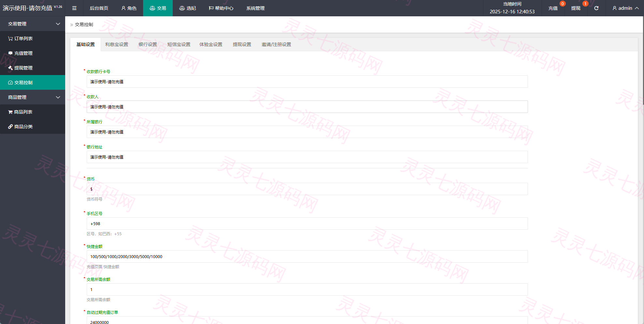The height and width of the screenshot is (324, 644).
Task: Open the 角色 top menu
Action: pyautogui.click(x=129, y=8)
